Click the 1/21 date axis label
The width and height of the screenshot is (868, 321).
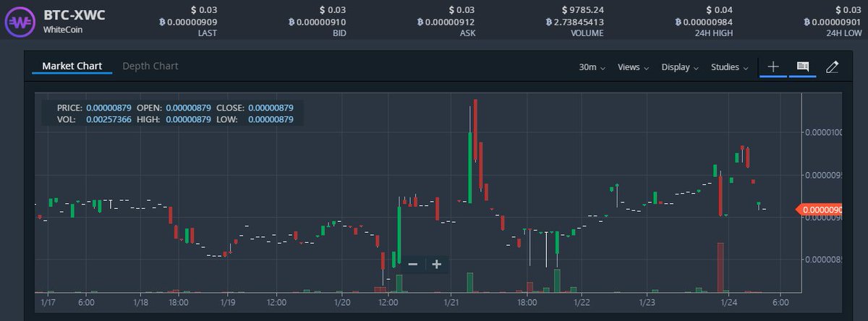[x=452, y=301]
